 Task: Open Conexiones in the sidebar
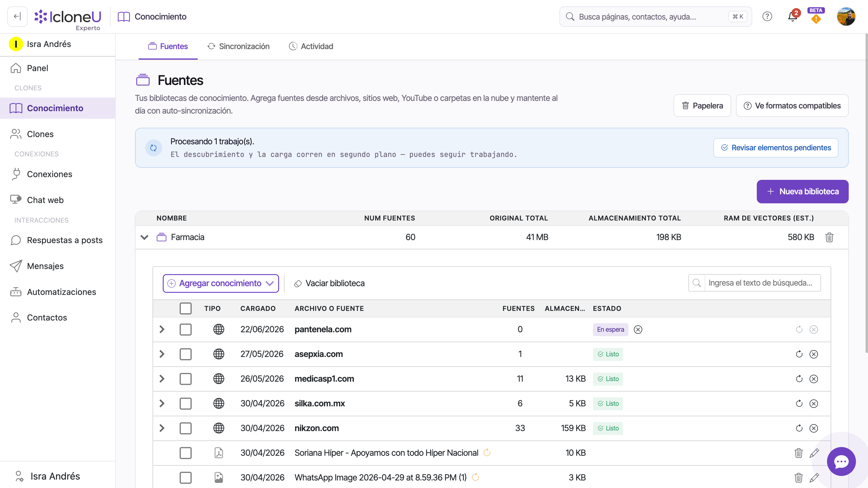pos(58,174)
